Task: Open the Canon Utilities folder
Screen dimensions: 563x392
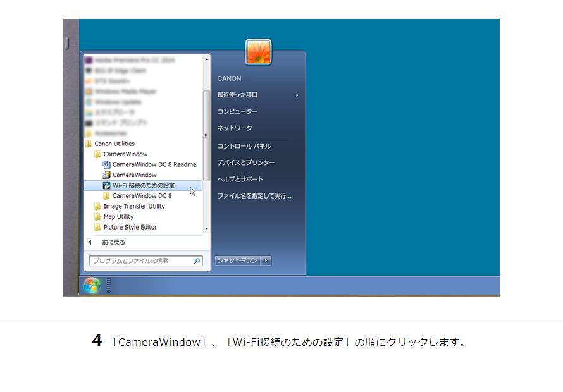Action: coord(115,144)
